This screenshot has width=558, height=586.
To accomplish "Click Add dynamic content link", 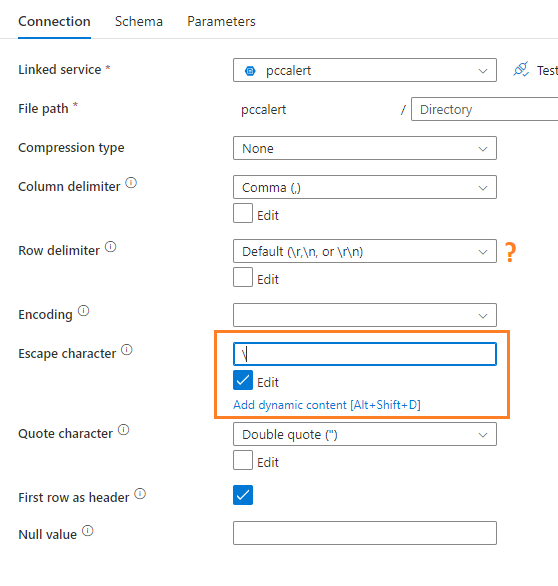I will [x=327, y=405].
